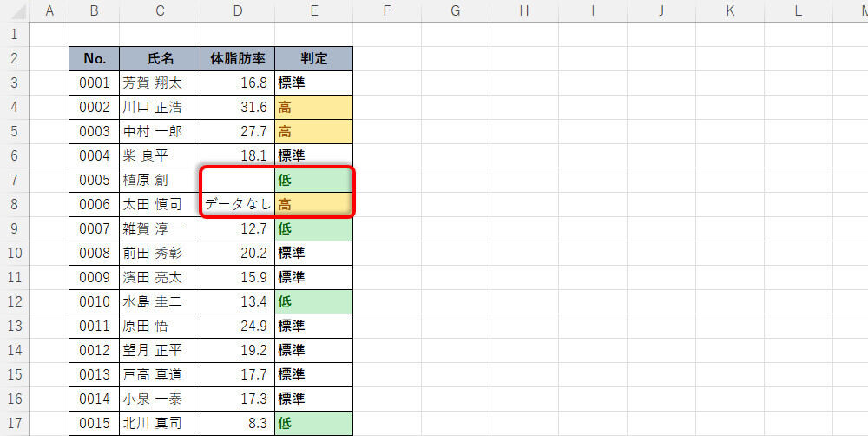This screenshot has height=436, width=868.
Task: Click the empty body fat cell for 植原 創
Action: (238, 180)
